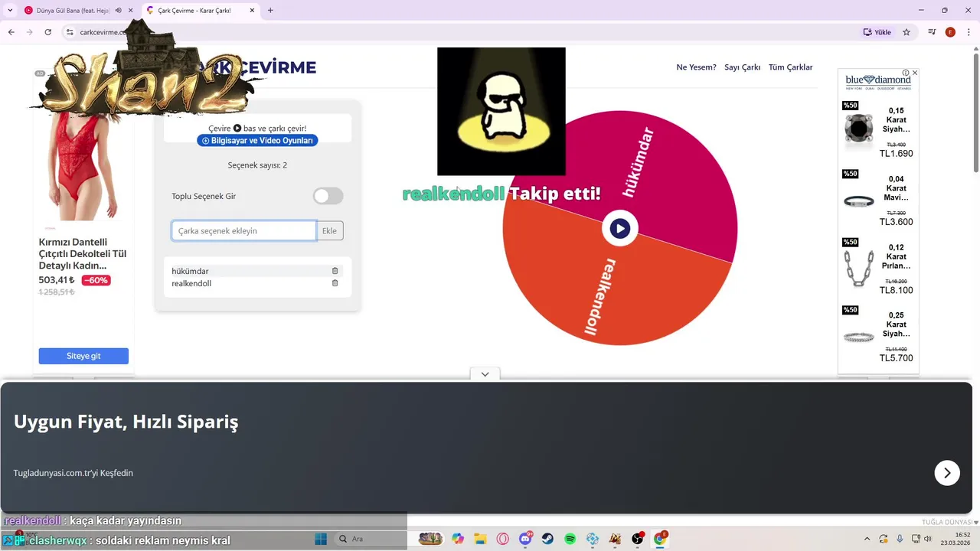Delete the hükümdar option with its trash icon
The width and height of the screenshot is (980, 551).
click(x=335, y=271)
